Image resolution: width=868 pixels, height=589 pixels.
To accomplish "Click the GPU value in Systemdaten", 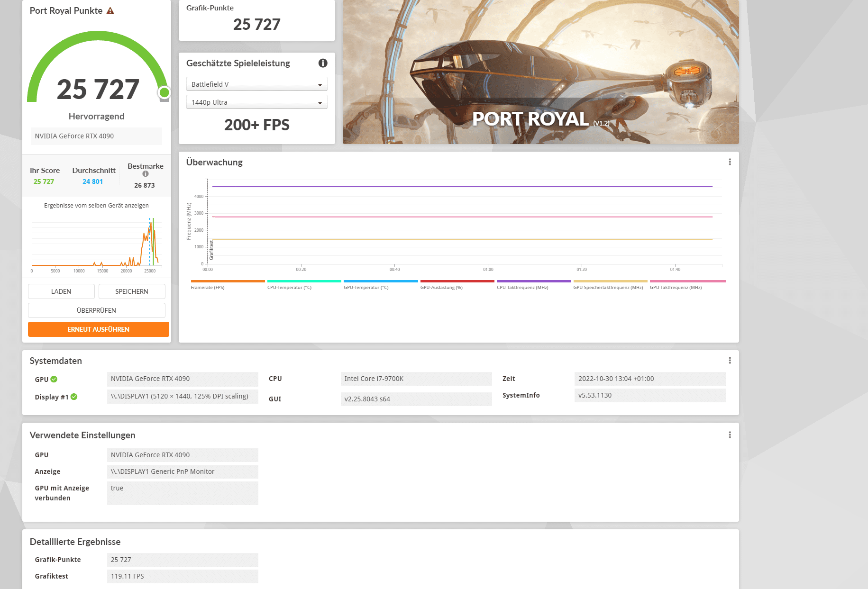I will click(183, 379).
